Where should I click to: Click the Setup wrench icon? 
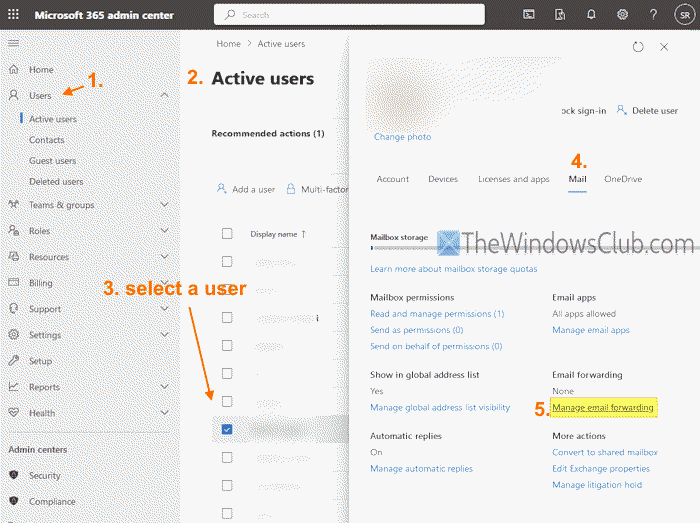click(x=14, y=361)
